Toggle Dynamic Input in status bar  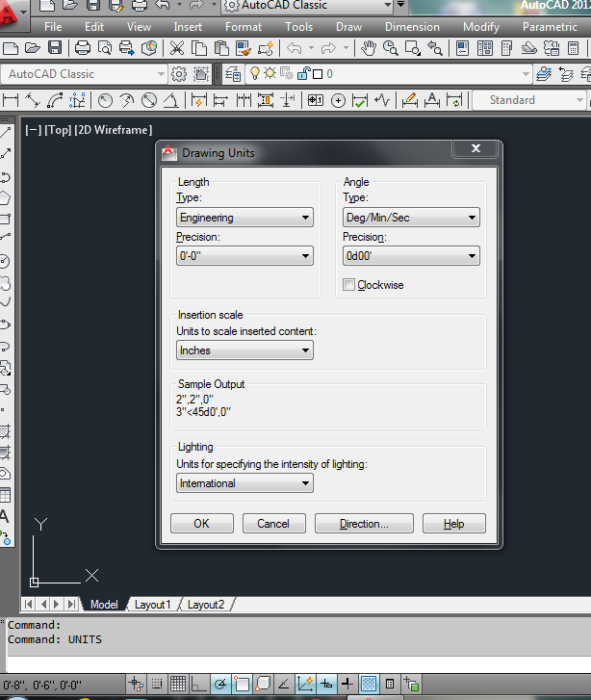coord(326,684)
